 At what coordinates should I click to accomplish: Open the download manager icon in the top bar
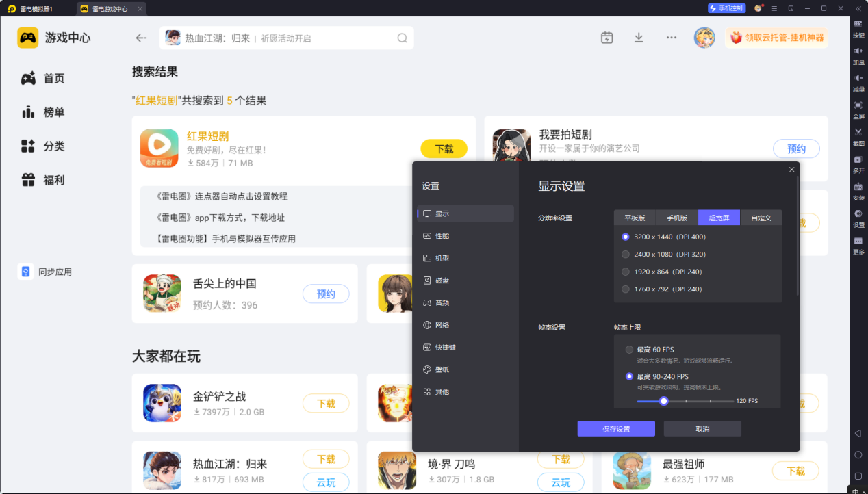point(639,38)
